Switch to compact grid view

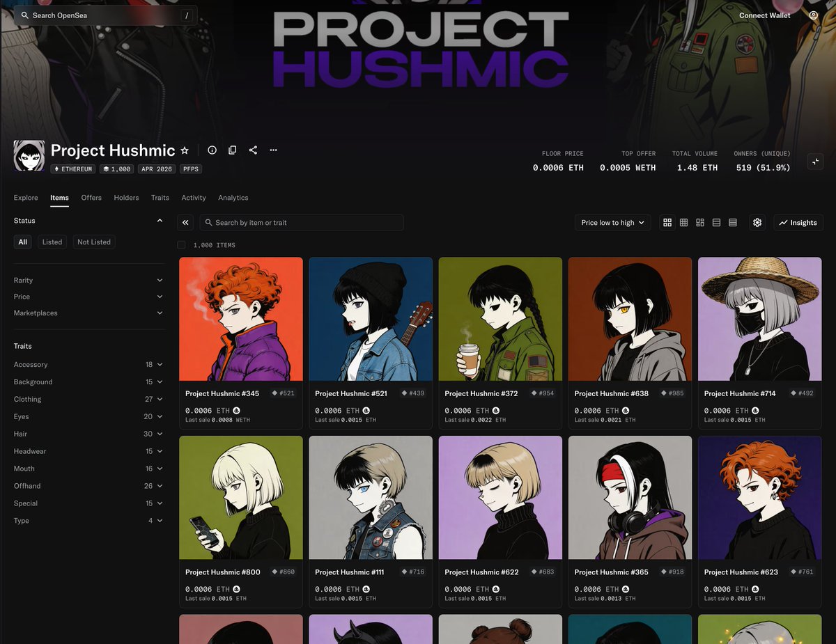(x=683, y=223)
